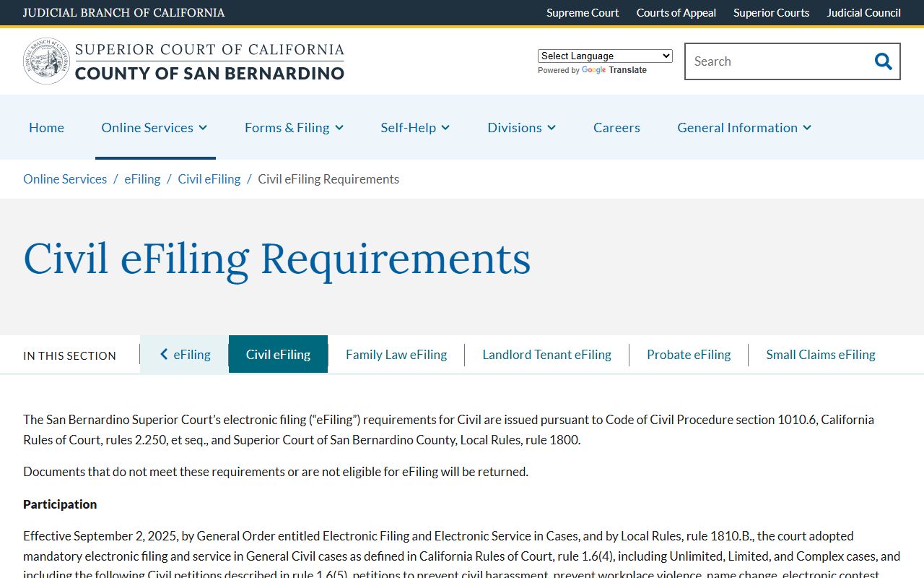The width and height of the screenshot is (924, 578).
Task: Open the Courts of Appeal link
Action: [676, 12]
